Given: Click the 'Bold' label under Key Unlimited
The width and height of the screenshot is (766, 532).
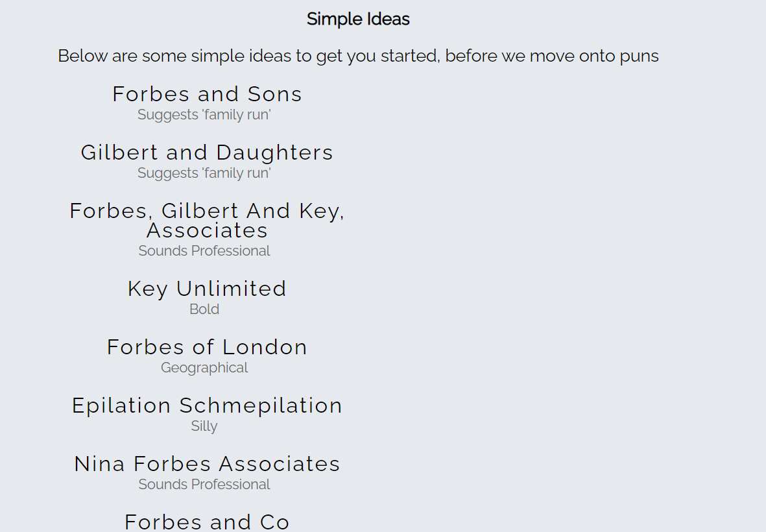Looking at the screenshot, I should coord(204,309).
